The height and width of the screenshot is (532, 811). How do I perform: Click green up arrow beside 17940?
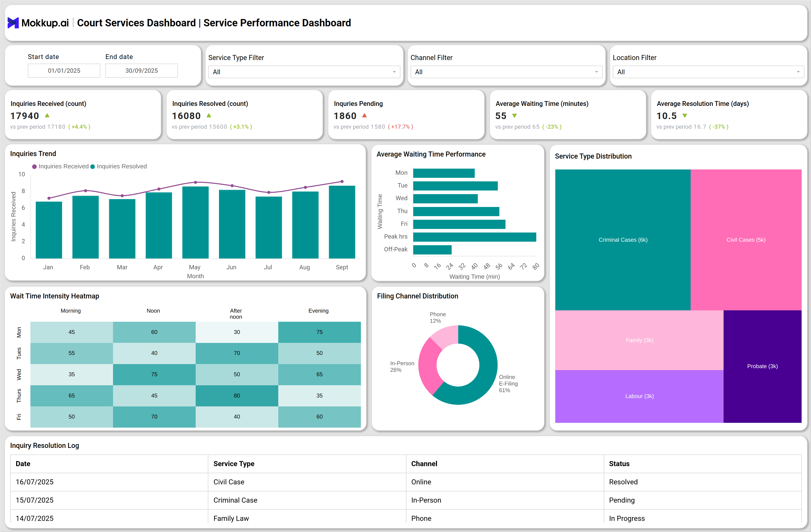tap(47, 116)
